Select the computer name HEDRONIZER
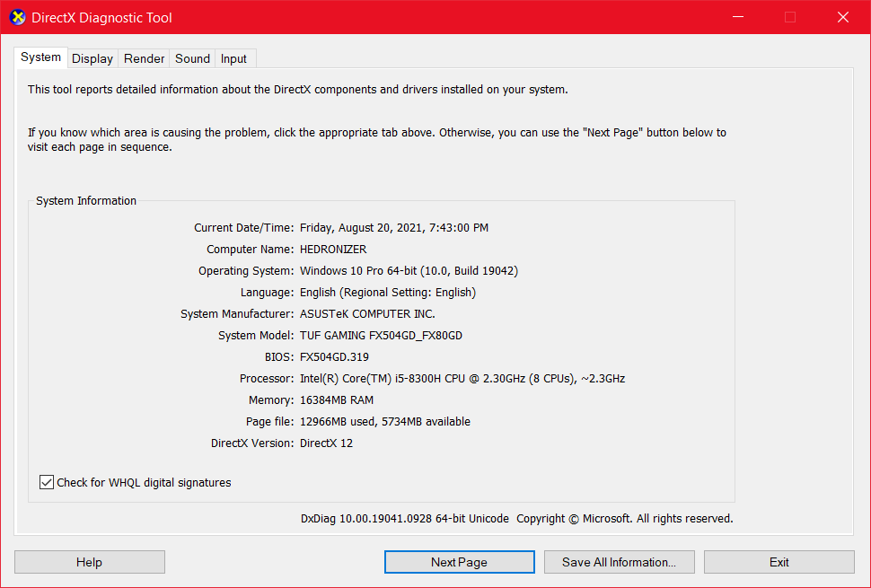 pos(333,250)
